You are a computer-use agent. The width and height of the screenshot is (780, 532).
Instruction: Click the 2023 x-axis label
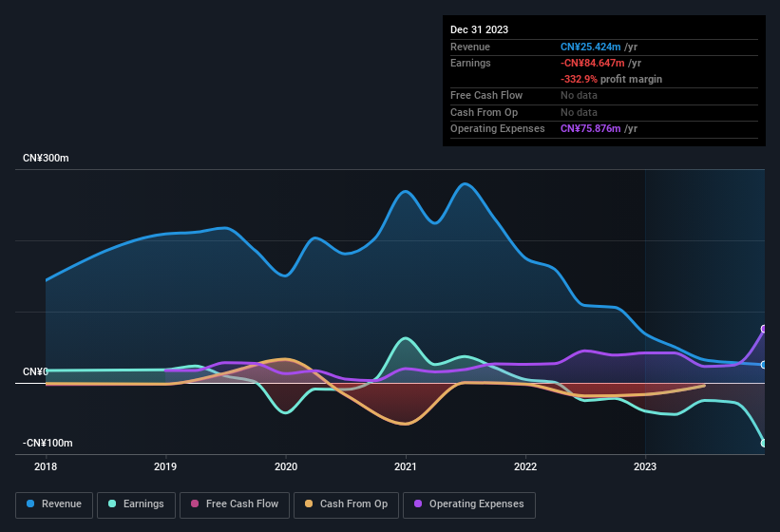click(x=645, y=466)
